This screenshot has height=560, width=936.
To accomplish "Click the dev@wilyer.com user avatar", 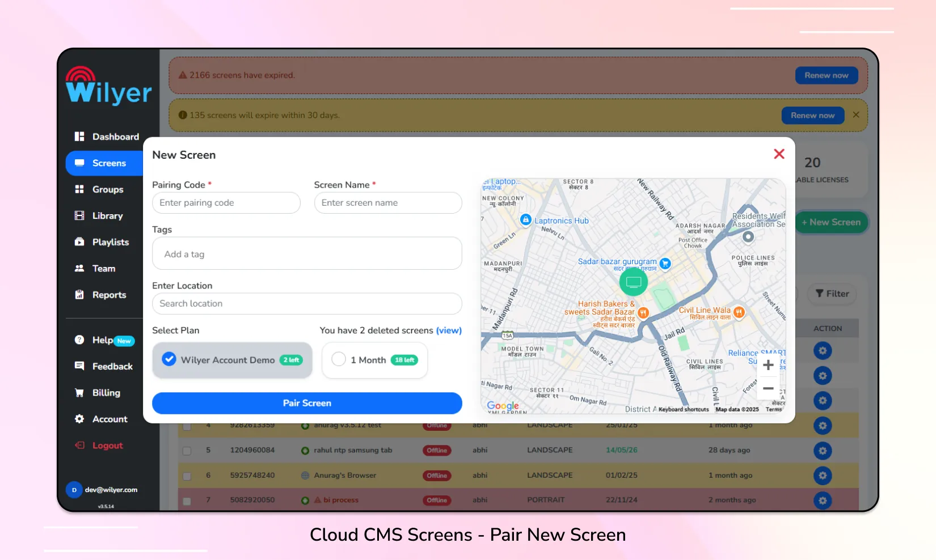I will [74, 490].
